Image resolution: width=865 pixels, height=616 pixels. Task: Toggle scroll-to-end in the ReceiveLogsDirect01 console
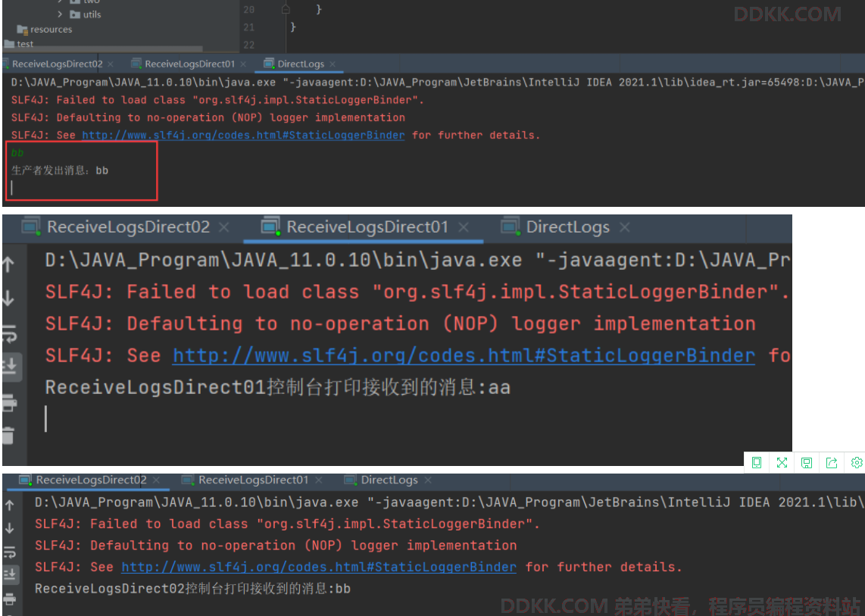[x=10, y=366]
